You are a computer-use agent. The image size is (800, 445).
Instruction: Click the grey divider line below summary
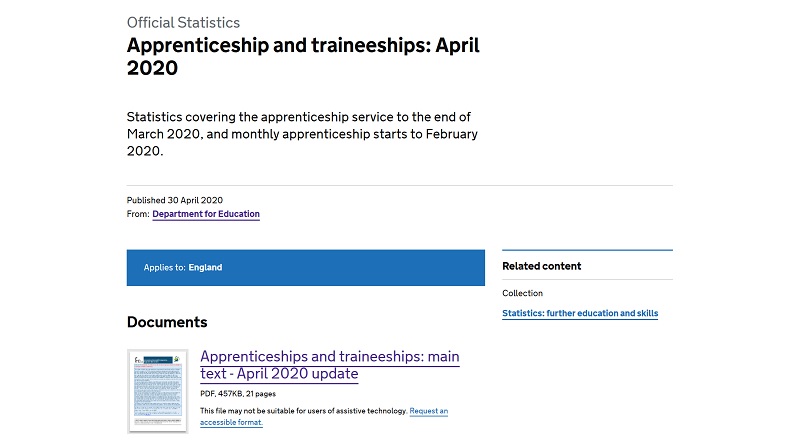[399, 185]
